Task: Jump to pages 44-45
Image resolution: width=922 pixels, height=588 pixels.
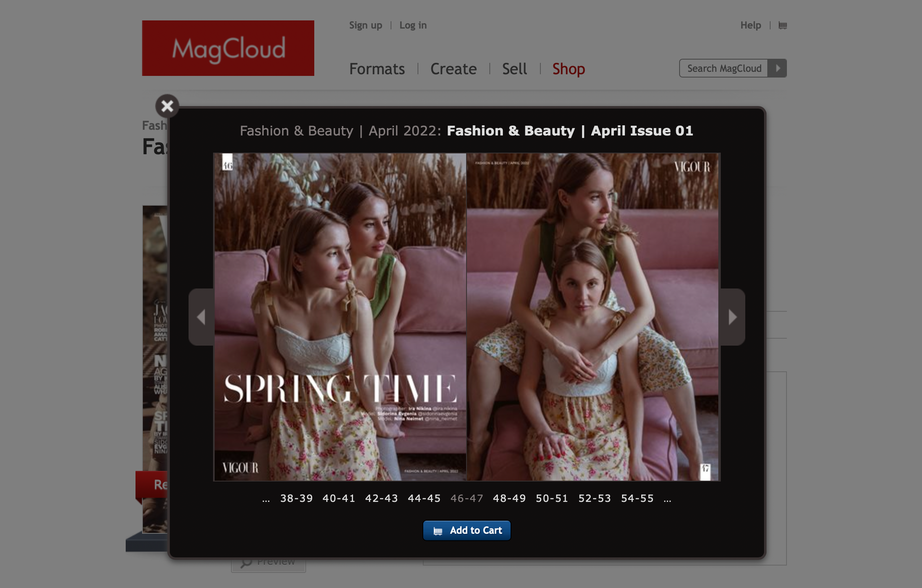Action: click(x=424, y=498)
